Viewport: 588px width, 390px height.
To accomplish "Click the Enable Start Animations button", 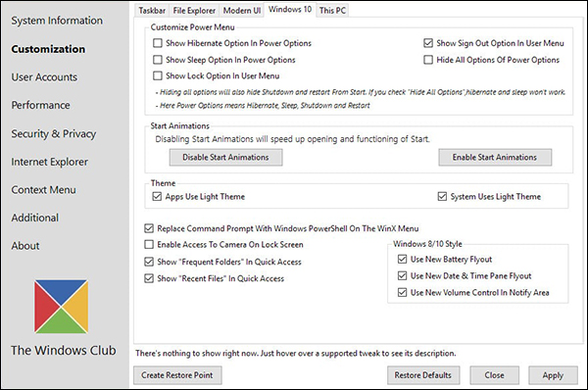I will 495,157.
